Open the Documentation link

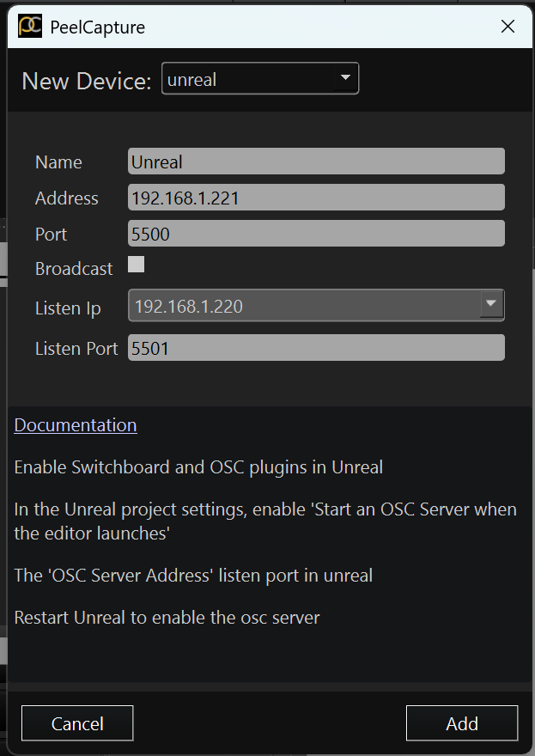click(76, 425)
